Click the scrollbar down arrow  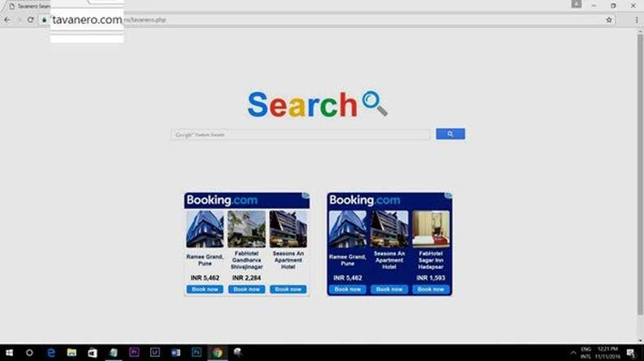640,340
